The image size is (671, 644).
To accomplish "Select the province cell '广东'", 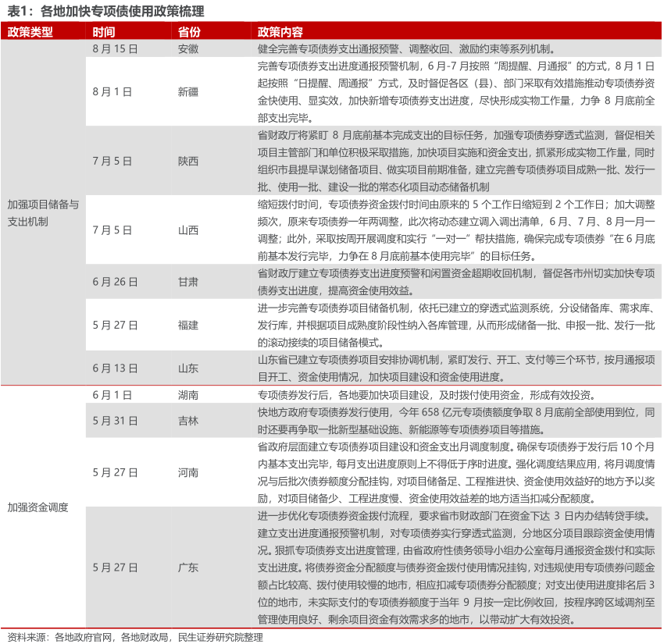I will point(188,567).
